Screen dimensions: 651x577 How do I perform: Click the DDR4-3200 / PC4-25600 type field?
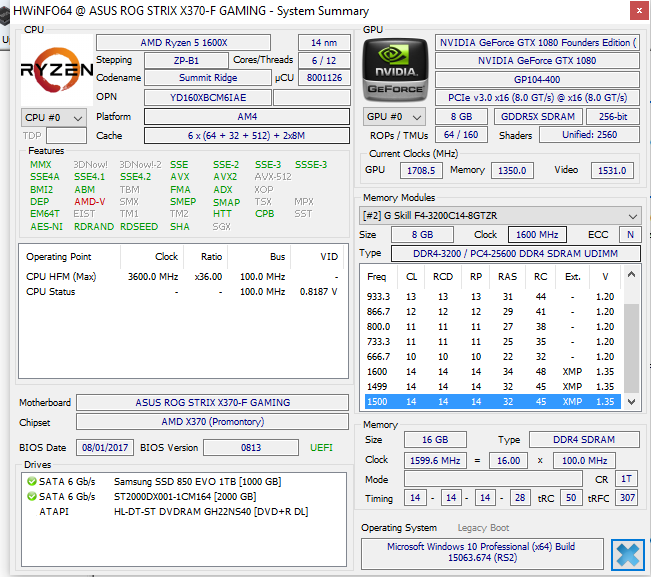tap(516, 254)
